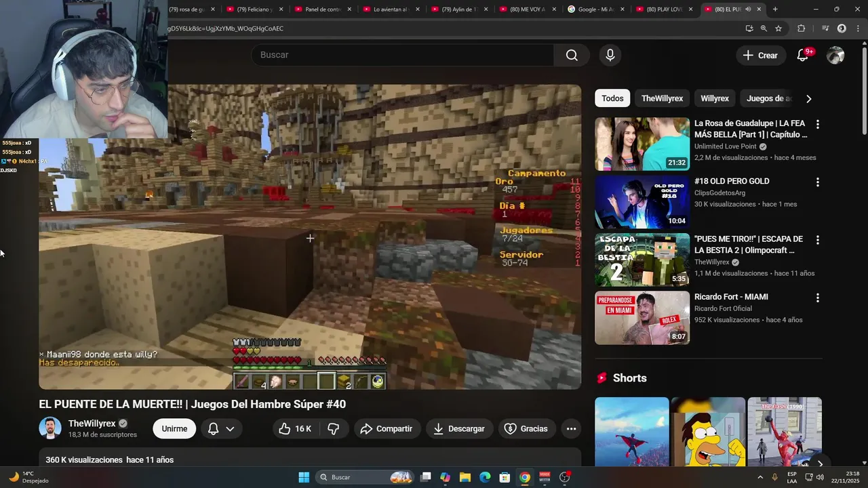Screen dimensions: 868x488
Task: Start voice search with microphone icon
Action: click(610, 55)
